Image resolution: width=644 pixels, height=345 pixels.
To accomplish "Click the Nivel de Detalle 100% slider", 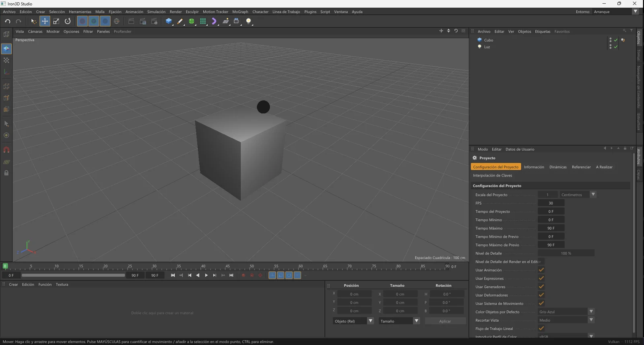I will pos(566,253).
